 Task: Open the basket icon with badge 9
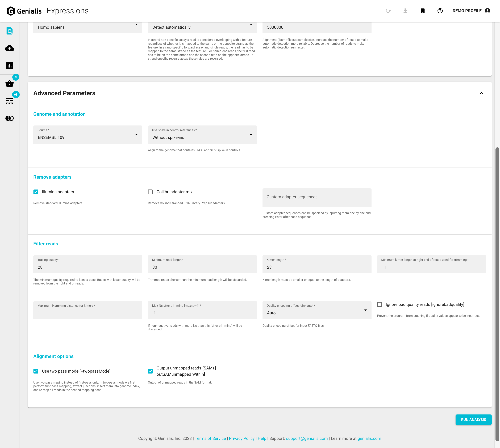[x=9, y=83]
